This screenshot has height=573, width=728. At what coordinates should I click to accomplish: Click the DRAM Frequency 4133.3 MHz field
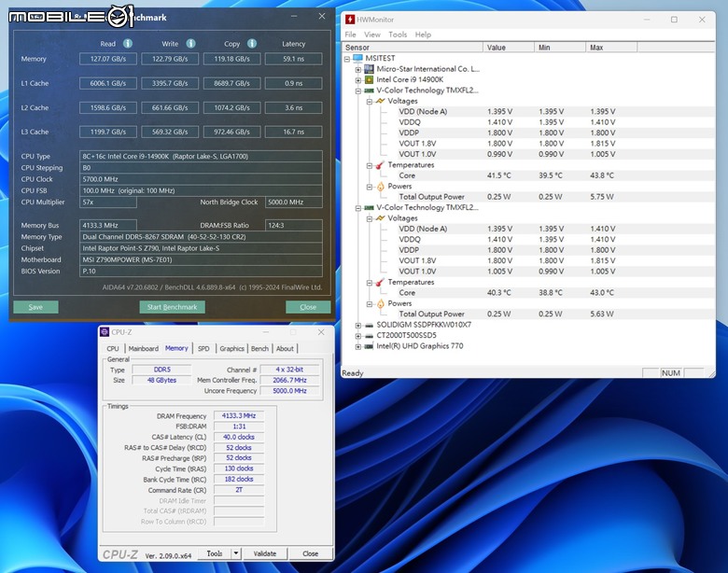pyautogui.click(x=239, y=415)
